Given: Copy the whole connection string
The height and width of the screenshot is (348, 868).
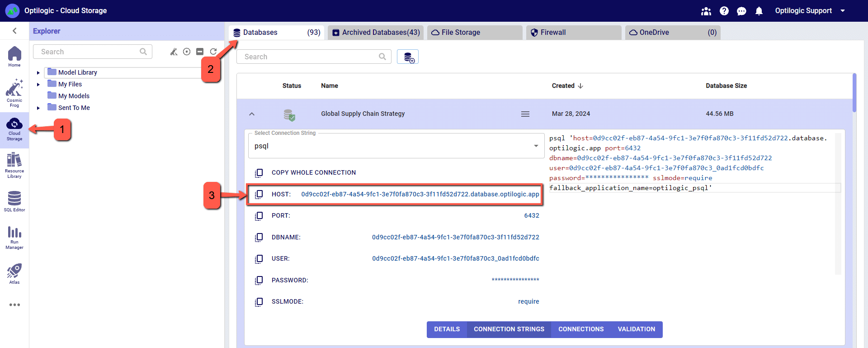Looking at the screenshot, I should (x=259, y=172).
